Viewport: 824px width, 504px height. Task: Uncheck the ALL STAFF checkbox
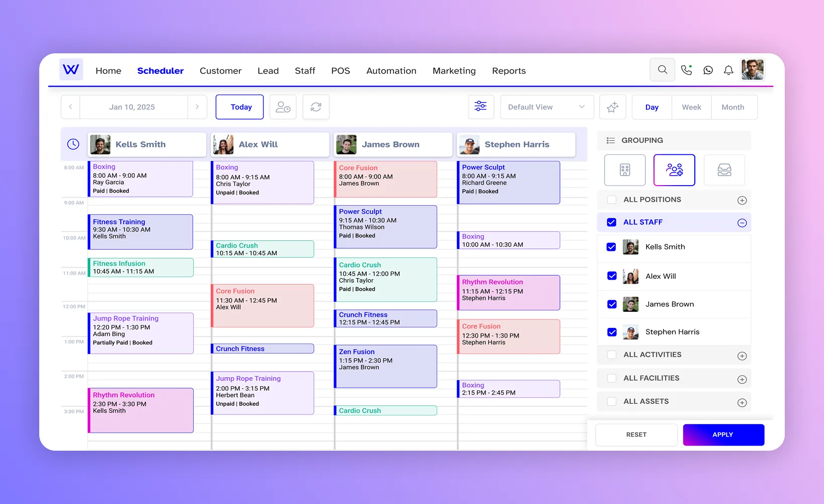[x=611, y=222]
